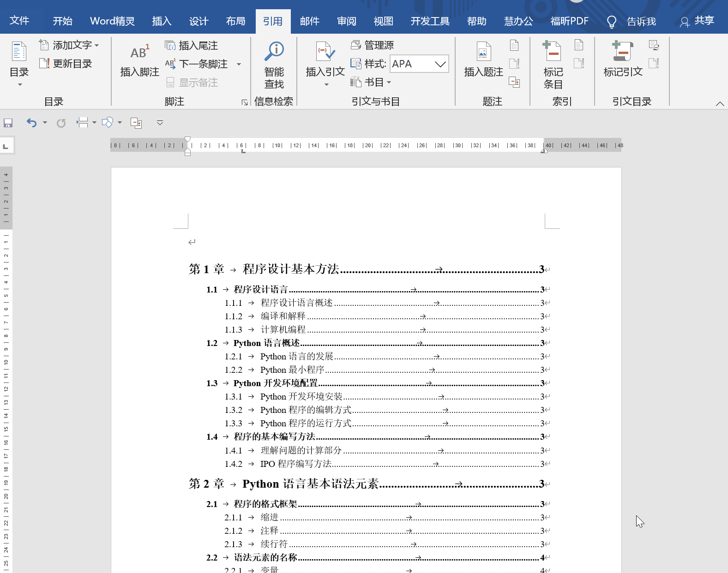The width and height of the screenshot is (728, 573).
Task: Click TOC entry 2.1.2 注释
Action: (385, 531)
